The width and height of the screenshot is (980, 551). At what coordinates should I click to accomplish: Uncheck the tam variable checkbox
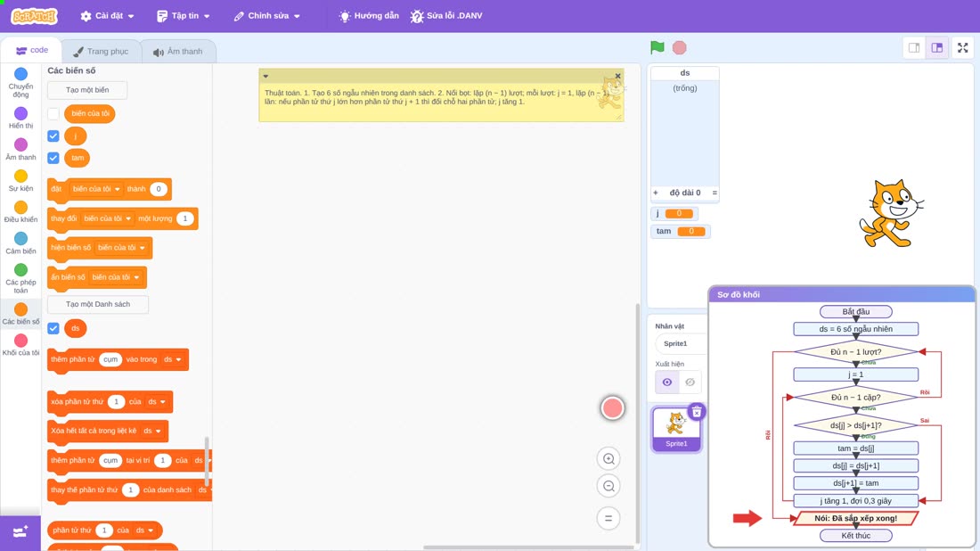pyautogui.click(x=53, y=158)
